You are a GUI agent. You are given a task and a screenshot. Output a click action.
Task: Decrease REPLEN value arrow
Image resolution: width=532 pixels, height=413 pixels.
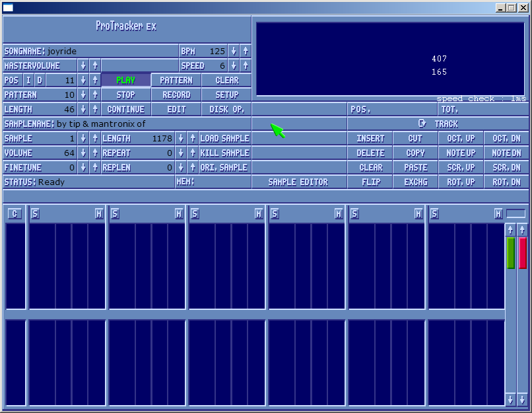(181, 167)
